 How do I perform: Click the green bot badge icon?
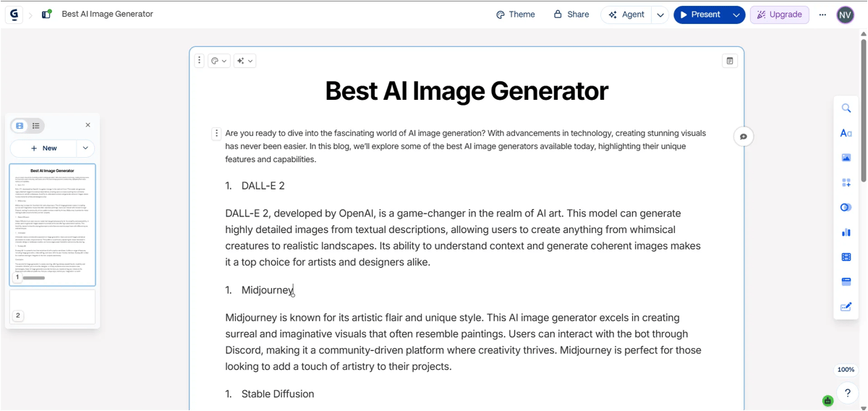828,401
